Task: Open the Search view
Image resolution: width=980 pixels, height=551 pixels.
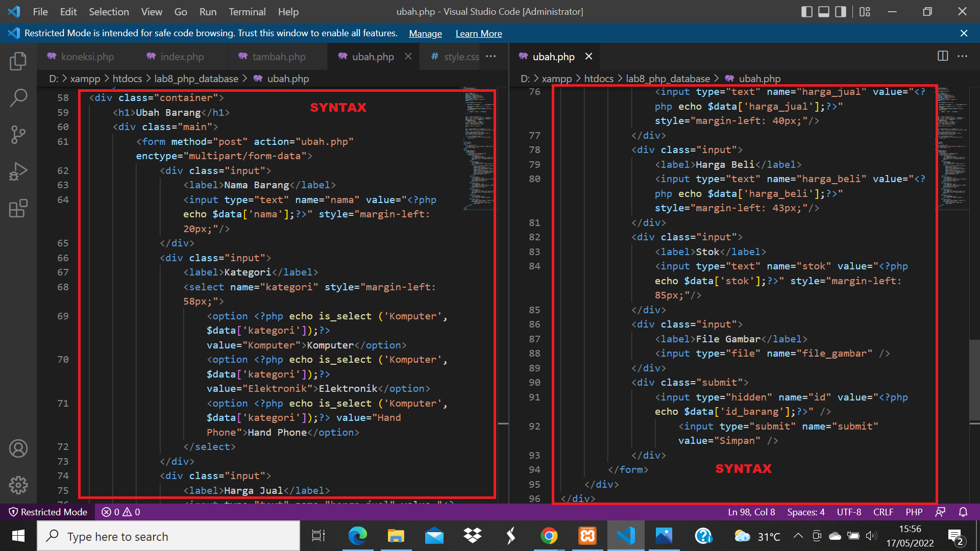Action: click(x=18, y=97)
